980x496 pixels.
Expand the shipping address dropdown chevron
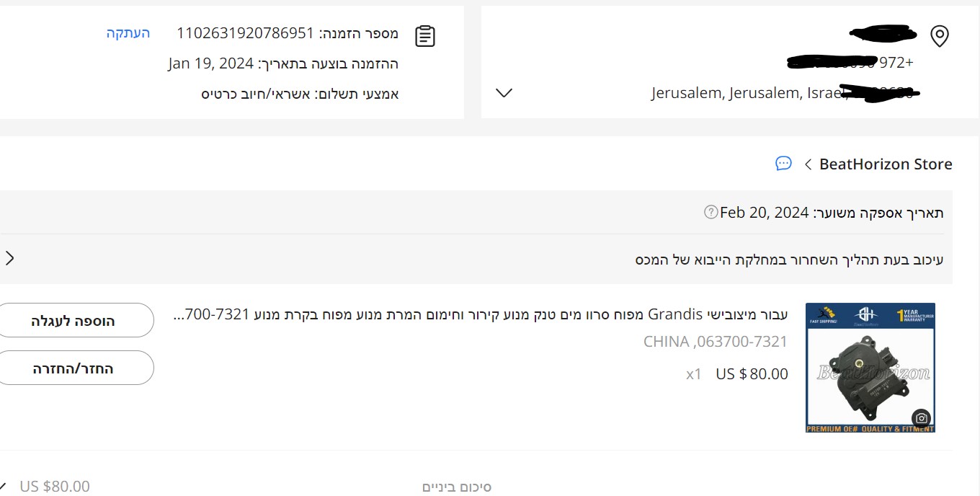click(x=504, y=93)
